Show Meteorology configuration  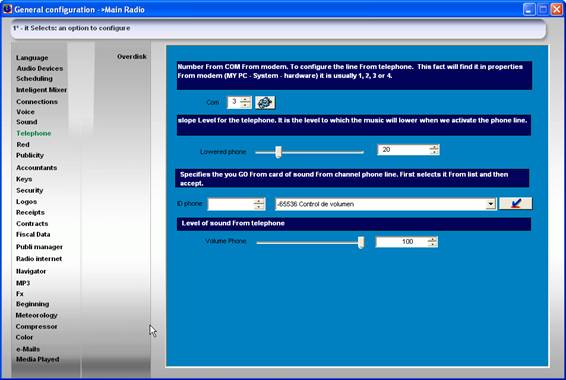pos(36,315)
